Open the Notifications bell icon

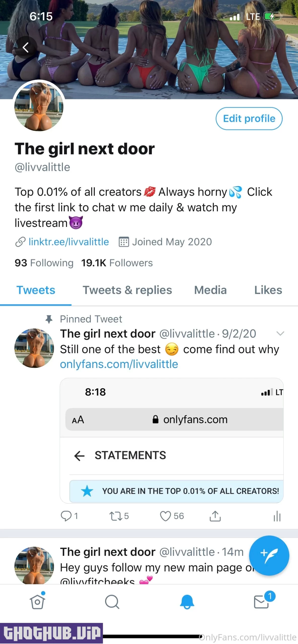click(x=187, y=602)
